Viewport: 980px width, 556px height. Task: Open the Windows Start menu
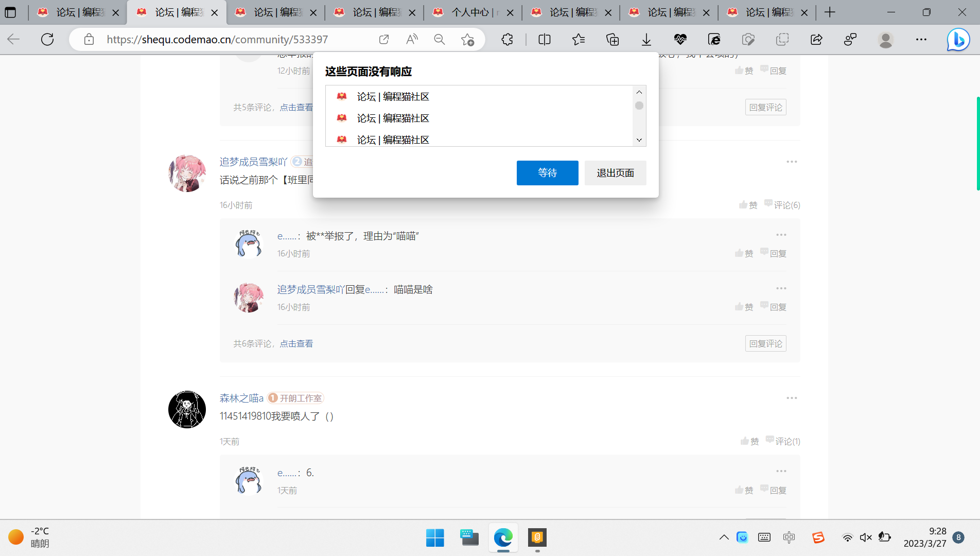pos(435,538)
